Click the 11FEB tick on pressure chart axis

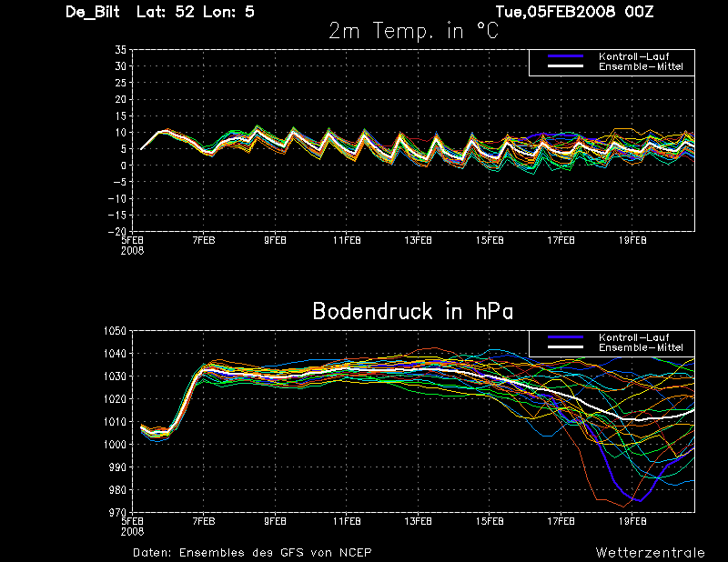coord(347,521)
